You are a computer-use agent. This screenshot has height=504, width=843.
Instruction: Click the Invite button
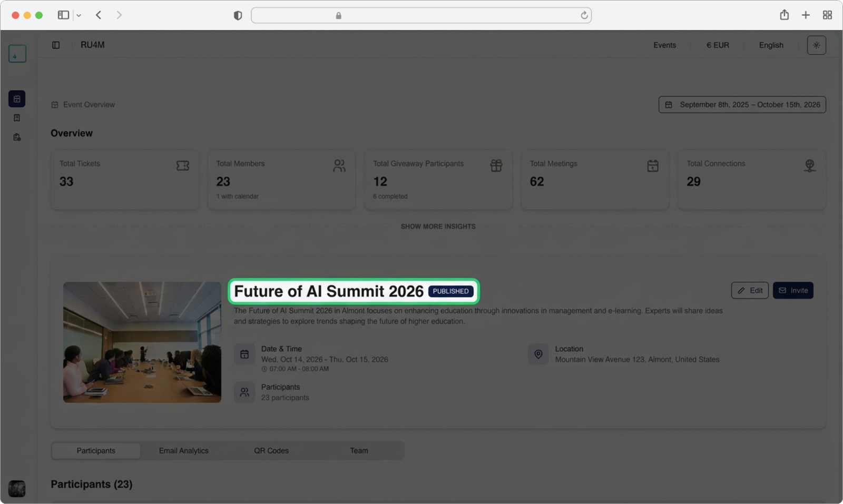click(x=793, y=290)
